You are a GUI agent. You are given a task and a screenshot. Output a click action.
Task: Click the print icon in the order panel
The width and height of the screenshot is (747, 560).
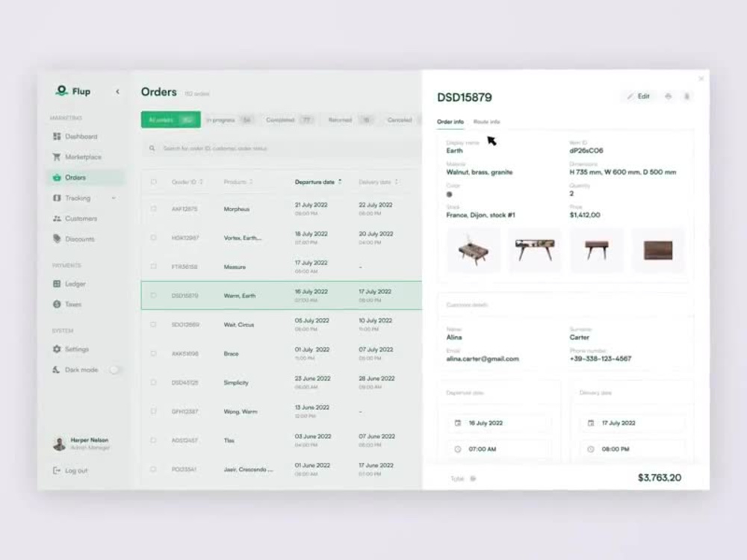coord(669,96)
